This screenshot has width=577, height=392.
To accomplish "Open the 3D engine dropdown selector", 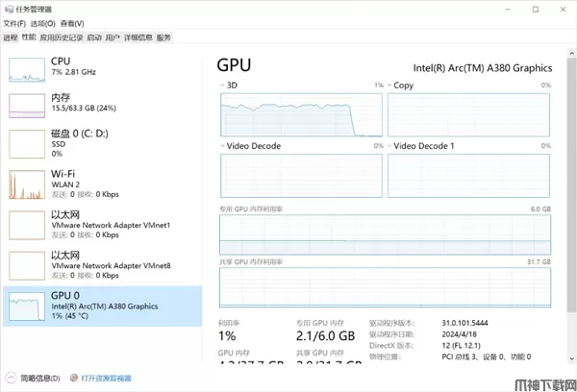I will click(224, 86).
